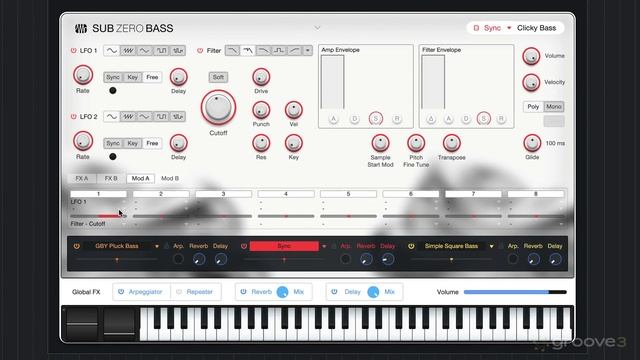Click the main Volume knob
The width and height of the screenshot is (640, 360).
pos(531,56)
